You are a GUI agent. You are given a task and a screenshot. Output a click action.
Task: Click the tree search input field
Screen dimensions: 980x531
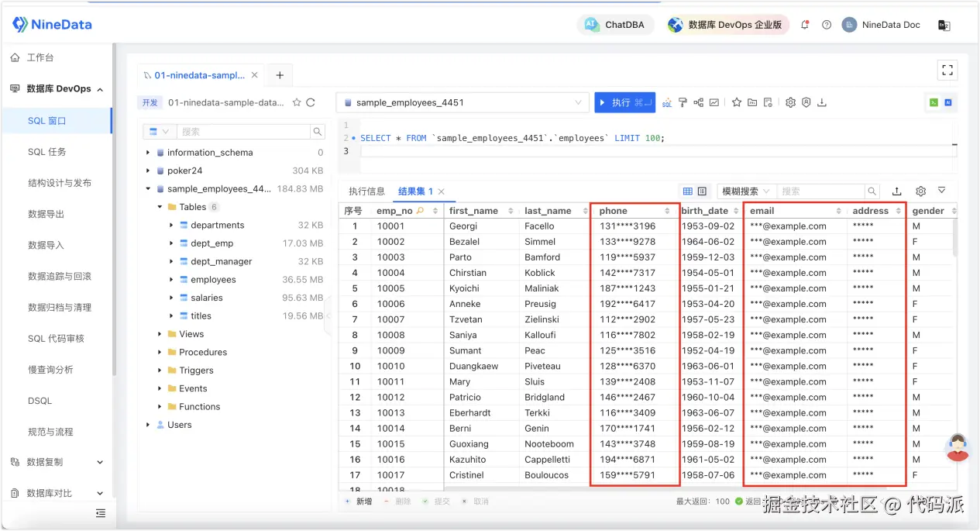pyautogui.click(x=244, y=132)
